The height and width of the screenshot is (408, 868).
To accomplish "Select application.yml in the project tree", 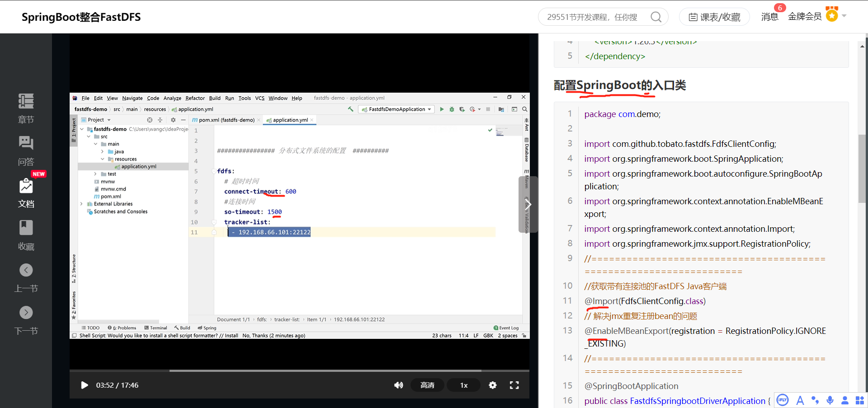I will [x=136, y=166].
